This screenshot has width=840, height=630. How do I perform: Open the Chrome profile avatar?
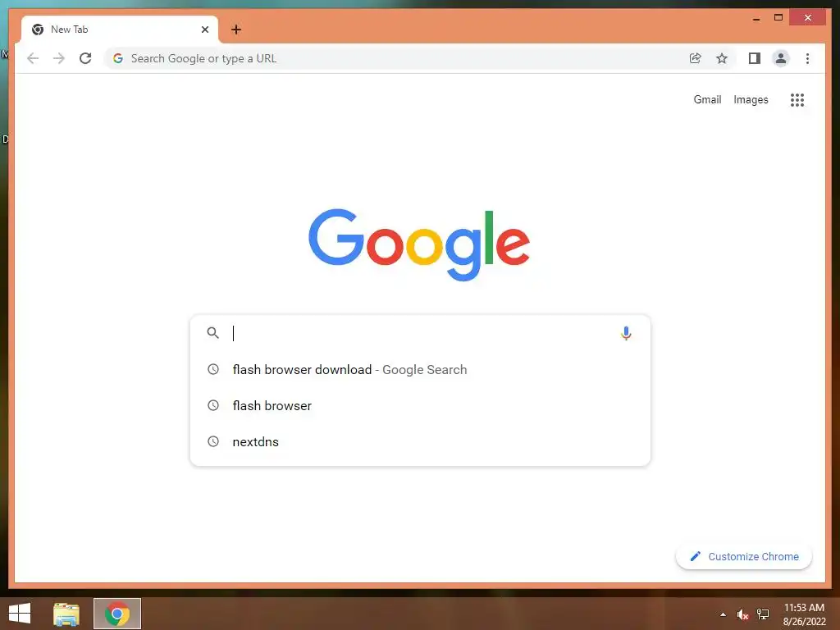coord(781,58)
